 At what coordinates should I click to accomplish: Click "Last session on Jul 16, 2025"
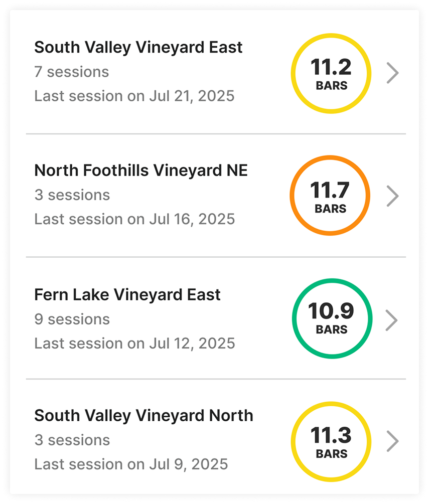point(134,219)
